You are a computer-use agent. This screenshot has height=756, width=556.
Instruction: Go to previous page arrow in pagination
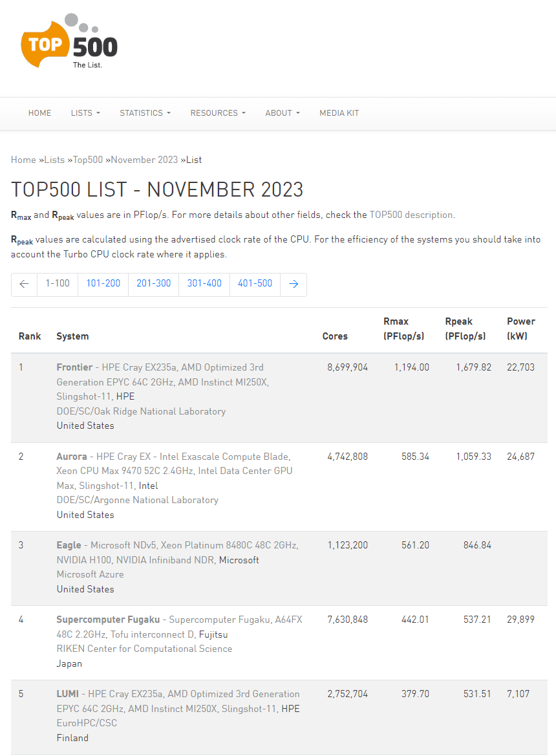tap(24, 284)
